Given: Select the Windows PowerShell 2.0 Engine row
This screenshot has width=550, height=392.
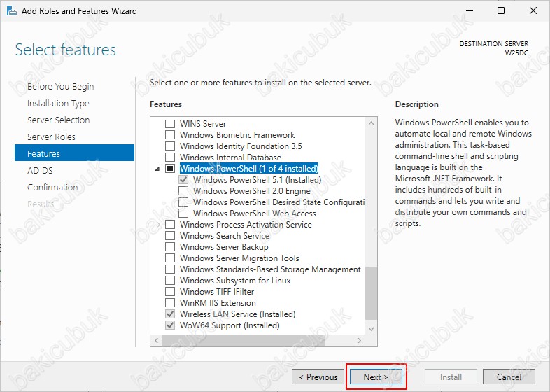Looking at the screenshot, I should click(x=251, y=191).
